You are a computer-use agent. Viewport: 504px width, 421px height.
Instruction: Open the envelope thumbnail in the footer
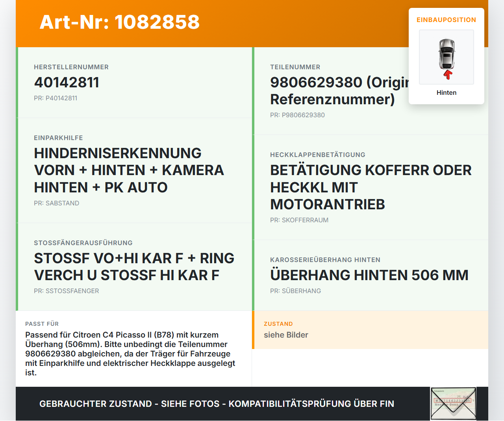click(453, 404)
